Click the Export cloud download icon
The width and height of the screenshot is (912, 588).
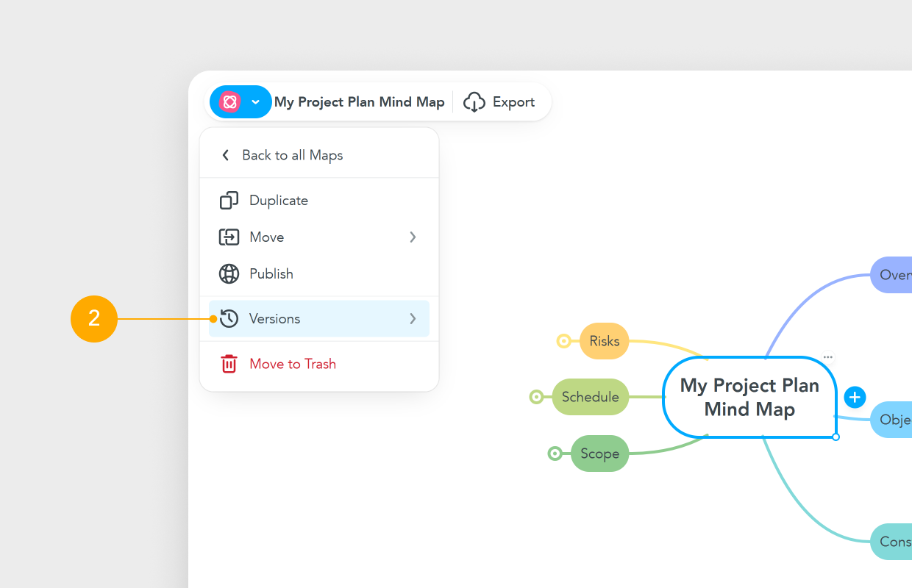point(474,102)
